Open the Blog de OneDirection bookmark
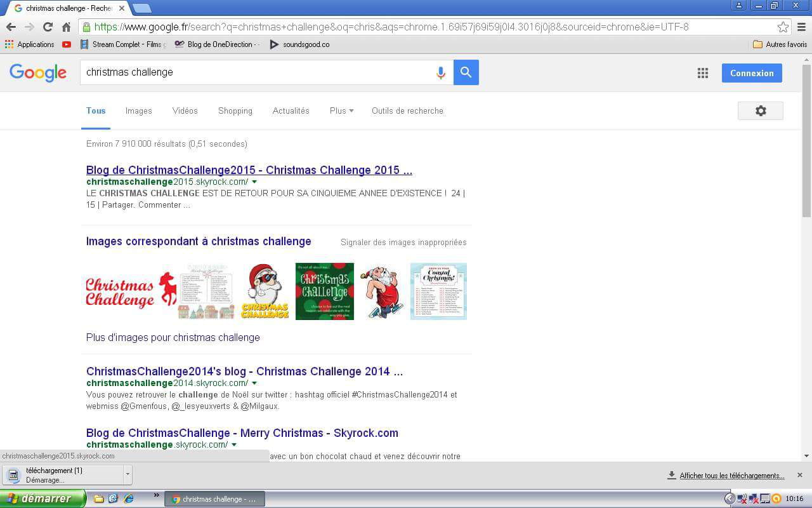 click(217, 44)
